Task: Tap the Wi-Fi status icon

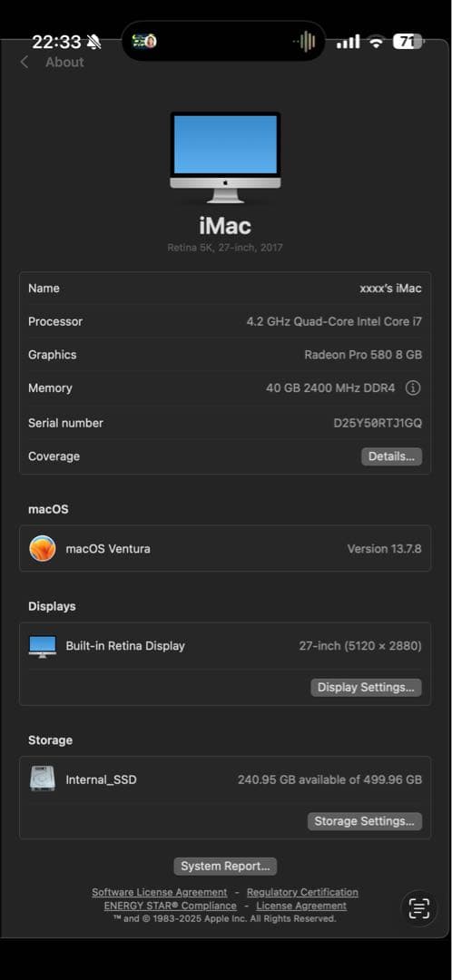Action: coord(376,42)
